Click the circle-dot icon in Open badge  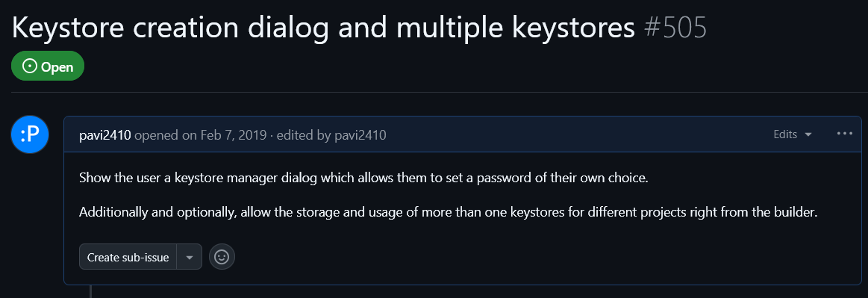coord(29,66)
